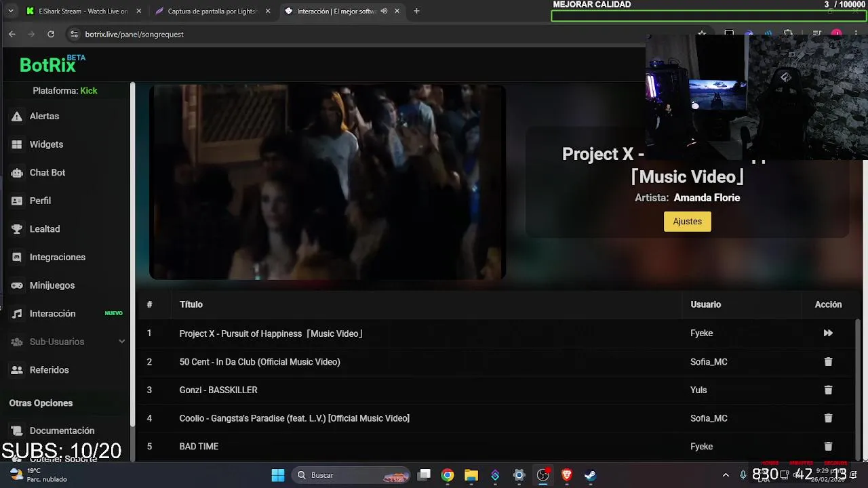Screen dimensions: 868x488
Task: Open Google Chrome from the taskbar
Action: coord(448,475)
